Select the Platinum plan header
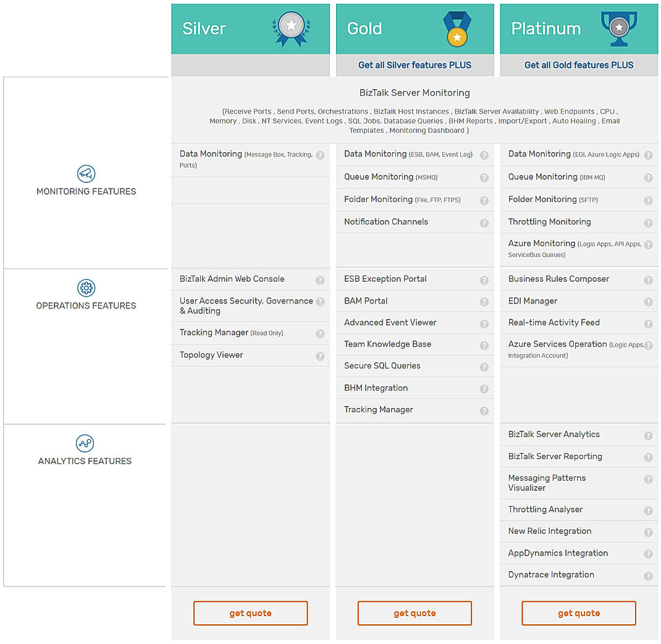The image size is (661, 644). (x=546, y=28)
